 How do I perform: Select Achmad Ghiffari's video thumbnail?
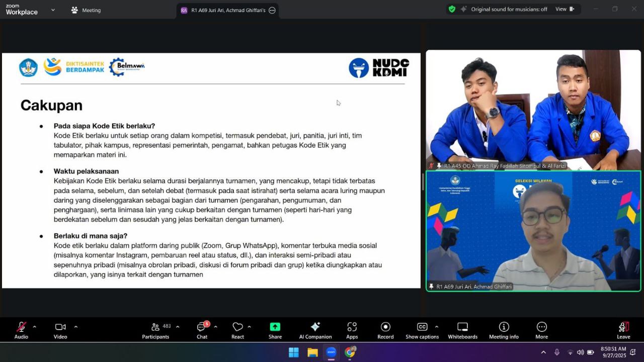pos(533,231)
